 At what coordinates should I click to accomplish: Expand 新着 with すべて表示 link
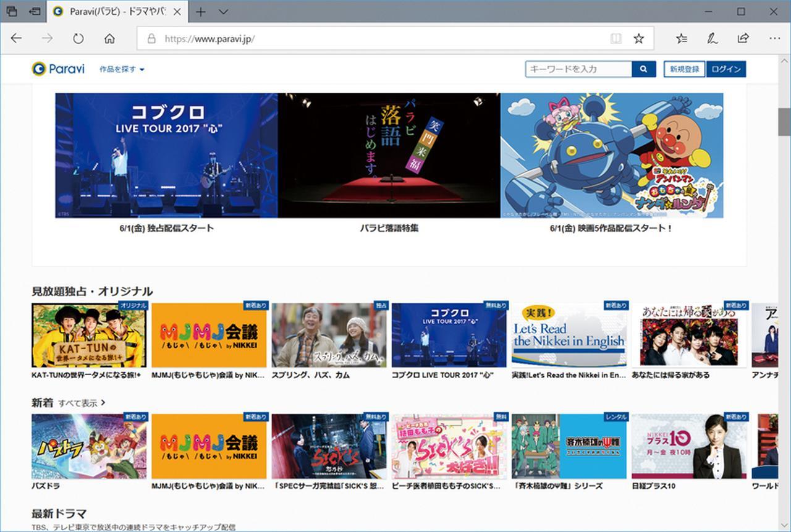click(82, 403)
